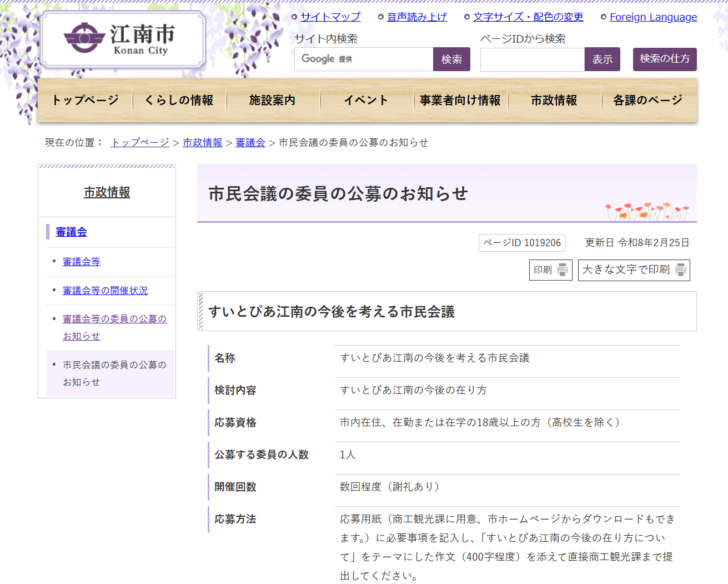Focus the ページID search input box
The image size is (728, 584).
pyautogui.click(x=532, y=59)
